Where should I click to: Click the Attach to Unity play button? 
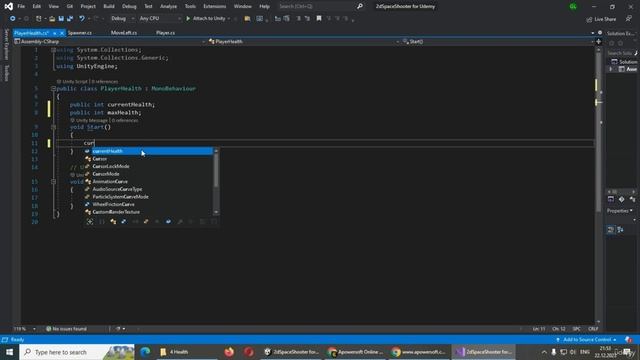(188, 18)
